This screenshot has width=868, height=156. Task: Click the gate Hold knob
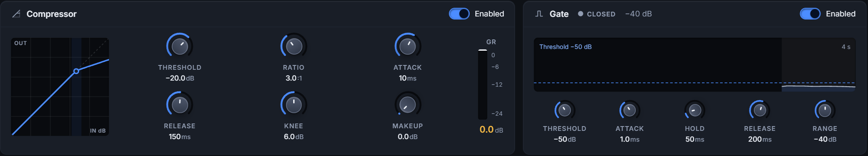[x=695, y=110]
